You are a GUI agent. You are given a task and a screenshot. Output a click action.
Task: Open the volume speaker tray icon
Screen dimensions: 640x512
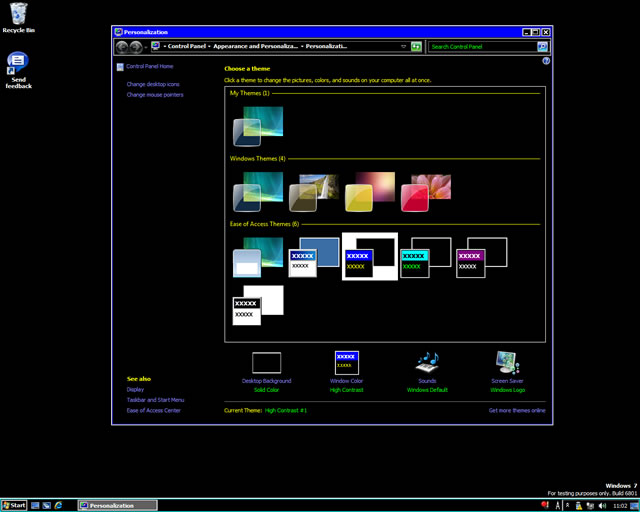tap(602, 506)
